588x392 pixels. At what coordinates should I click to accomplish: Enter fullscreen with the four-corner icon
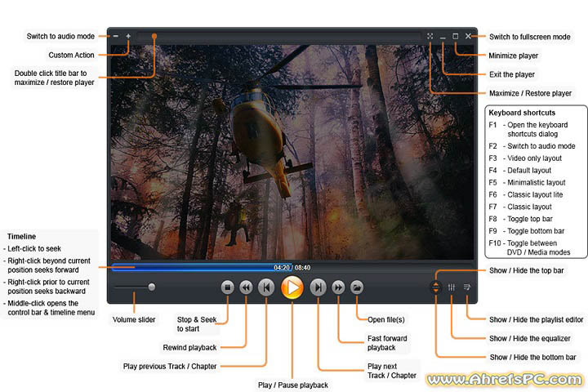point(430,37)
